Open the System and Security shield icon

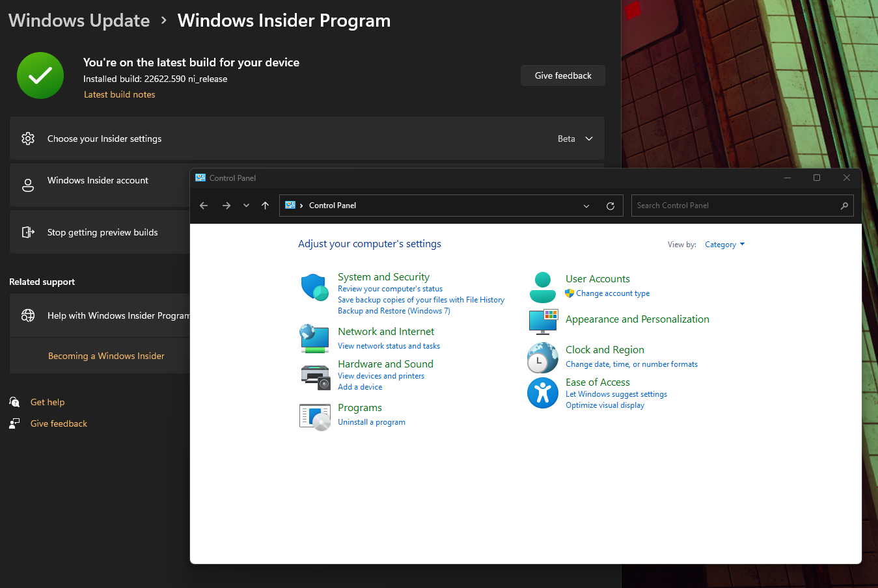pyautogui.click(x=314, y=287)
